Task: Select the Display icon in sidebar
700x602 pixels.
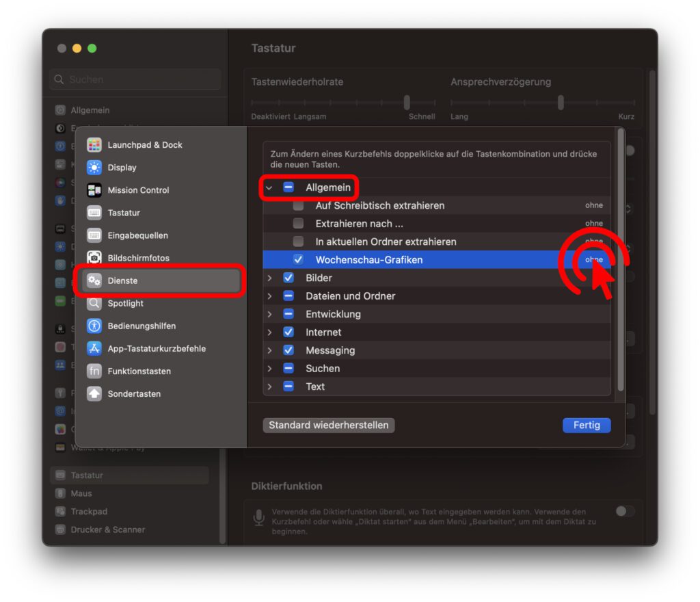Action: click(94, 168)
